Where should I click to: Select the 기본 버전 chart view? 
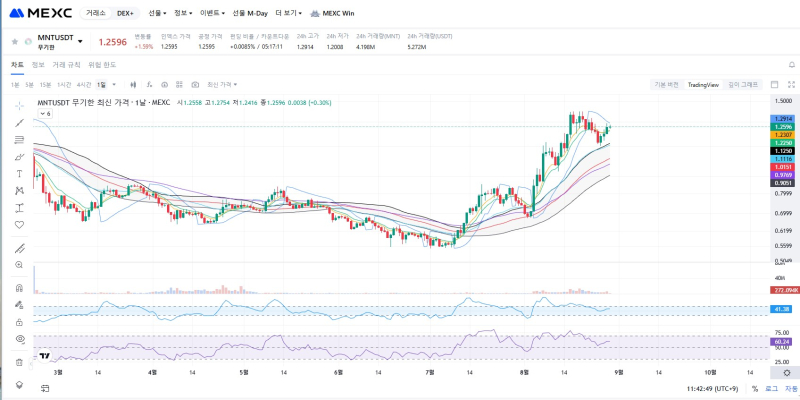(667, 85)
